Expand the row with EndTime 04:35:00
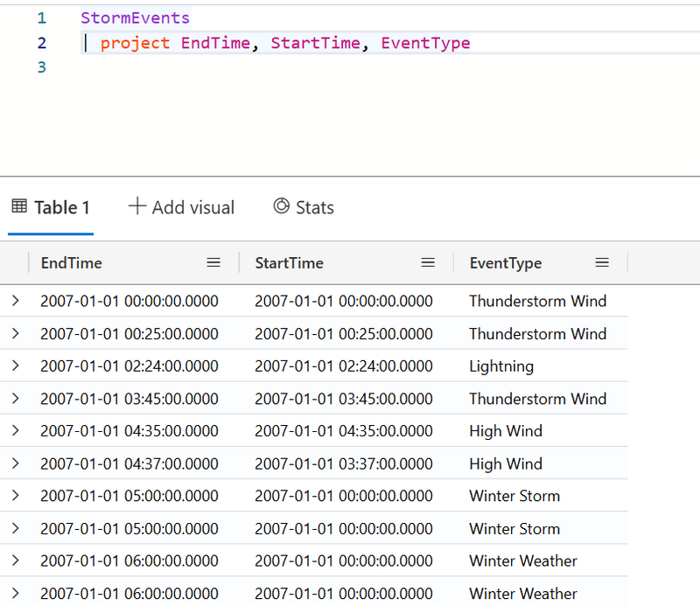The height and width of the screenshot is (606, 700). point(16,430)
